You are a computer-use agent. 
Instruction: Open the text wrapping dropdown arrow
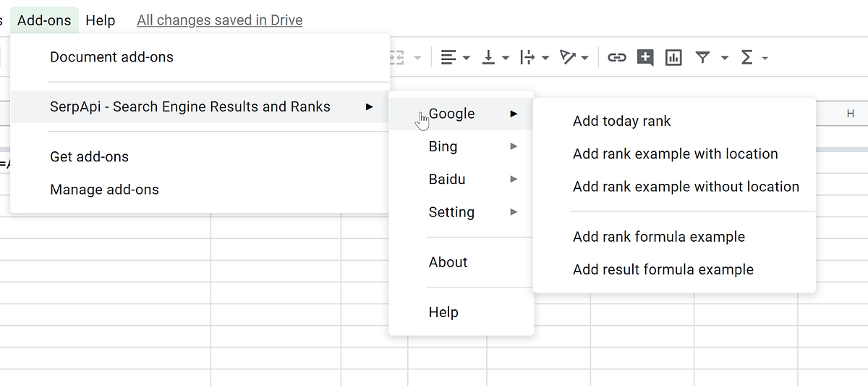coord(545,58)
